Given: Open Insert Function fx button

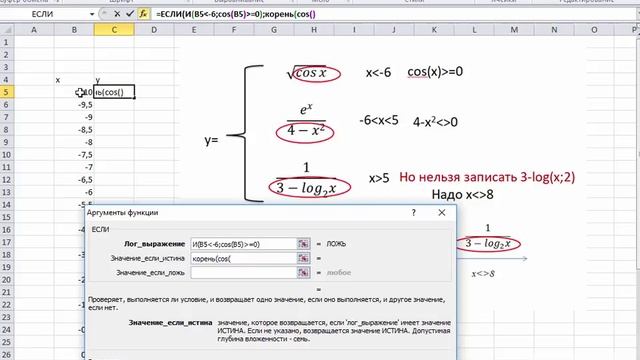Looking at the screenshot, I should (x=143, y=14).
